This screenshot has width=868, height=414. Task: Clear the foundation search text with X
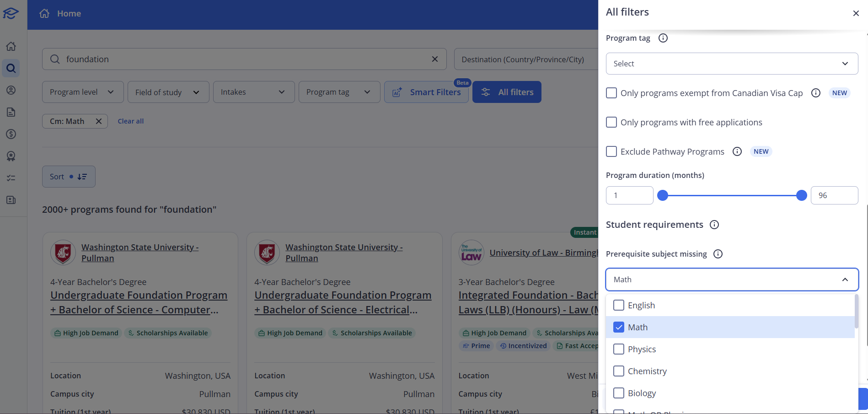click(435, 59)
